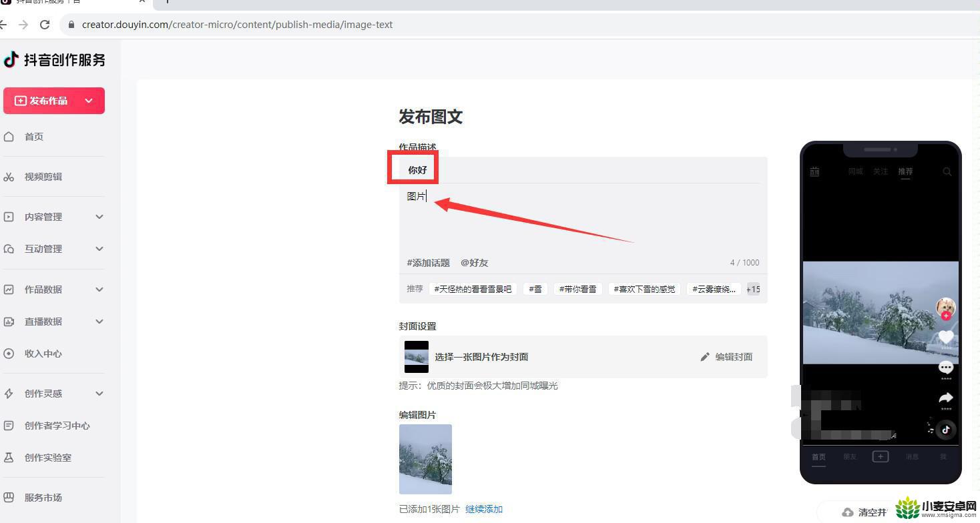Viewport: 980px width, 523px height.
Task: Click the plus button in preview bottom bar
Action: (881, 456)
